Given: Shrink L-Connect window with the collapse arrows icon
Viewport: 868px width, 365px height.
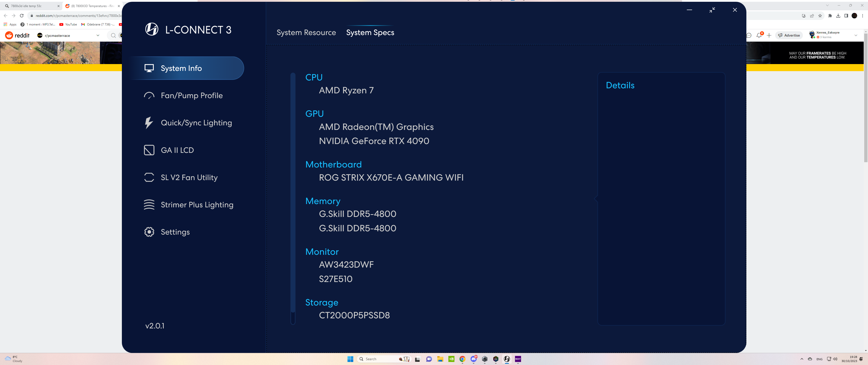Looking at the screenshot, I should tap(712, 10).
